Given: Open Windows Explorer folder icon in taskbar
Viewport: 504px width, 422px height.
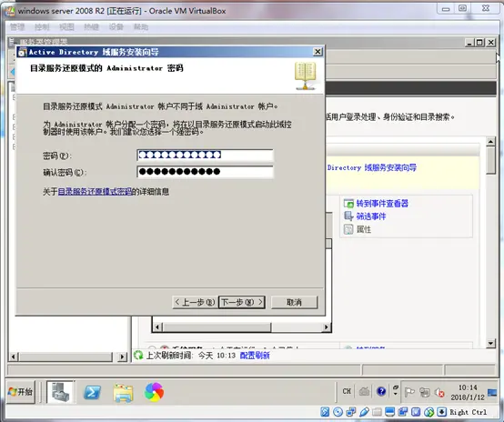Looking at the screenshot, I should coord(123,392).
